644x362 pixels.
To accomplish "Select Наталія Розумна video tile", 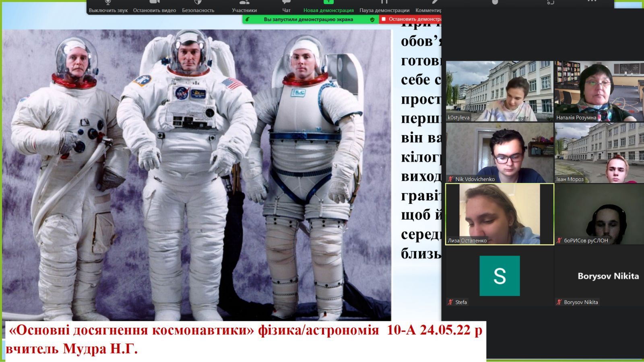I will [x=599, y=91].
